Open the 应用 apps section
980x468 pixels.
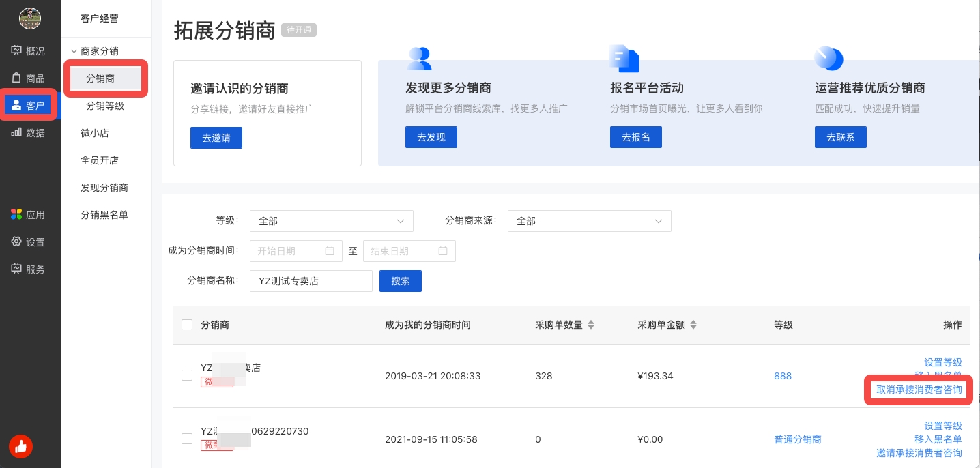[28, 215]
